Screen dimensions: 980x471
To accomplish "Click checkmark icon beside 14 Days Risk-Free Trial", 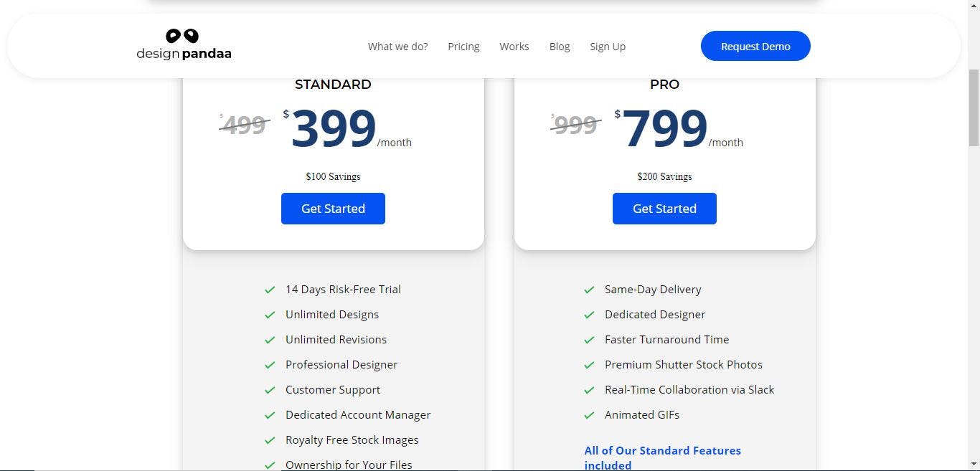I will click(270, 290).
